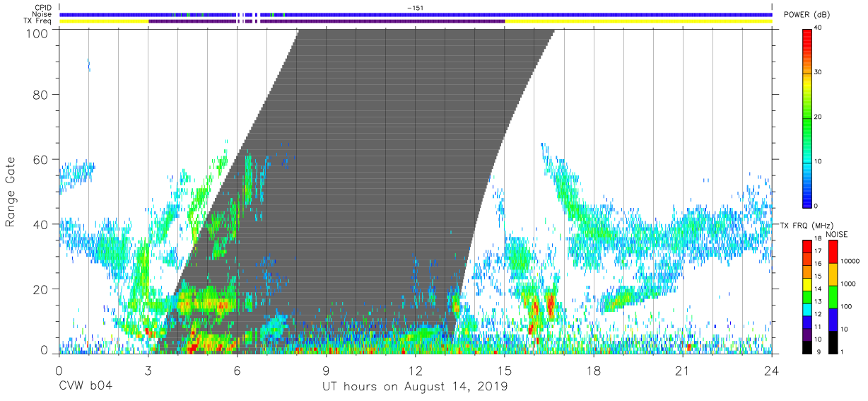This screenshot has height=401, width=868.
Task: Click the "TX Freq" row label
Action: pos(38,21)
